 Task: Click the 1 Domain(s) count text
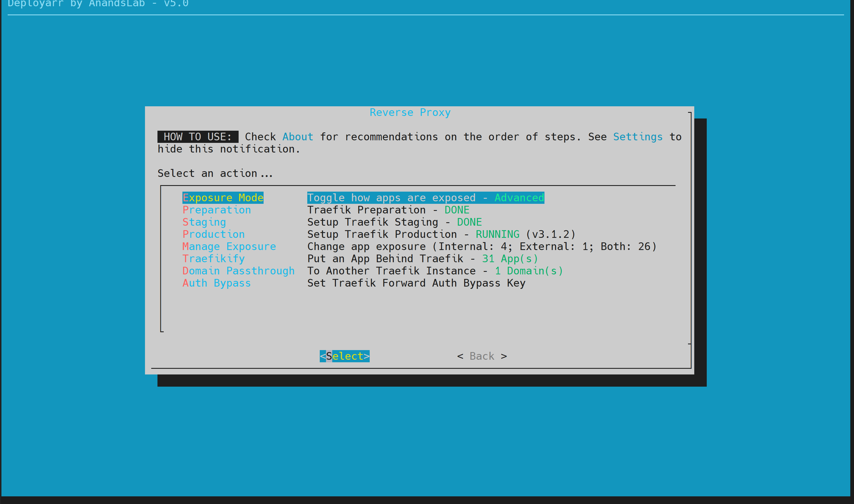point(529,271)
